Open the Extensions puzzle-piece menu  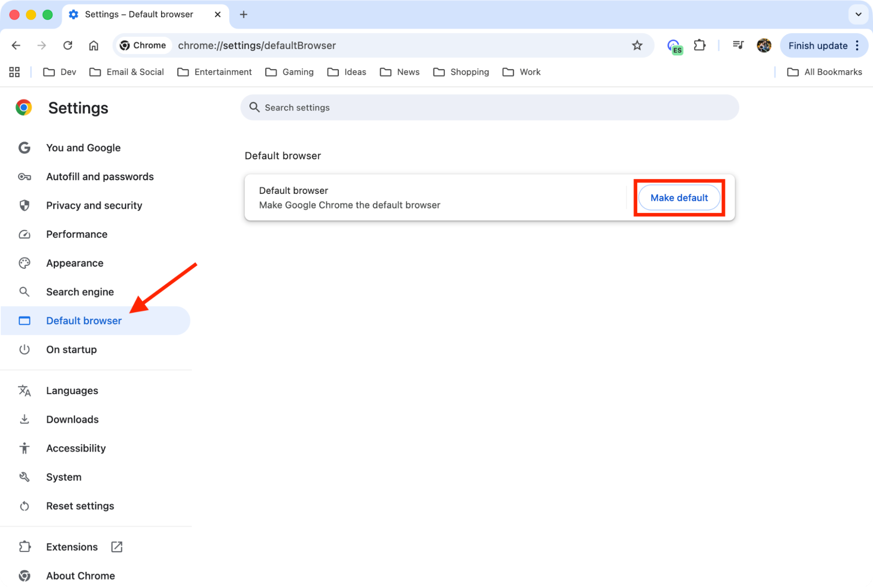tap(699, 45)
